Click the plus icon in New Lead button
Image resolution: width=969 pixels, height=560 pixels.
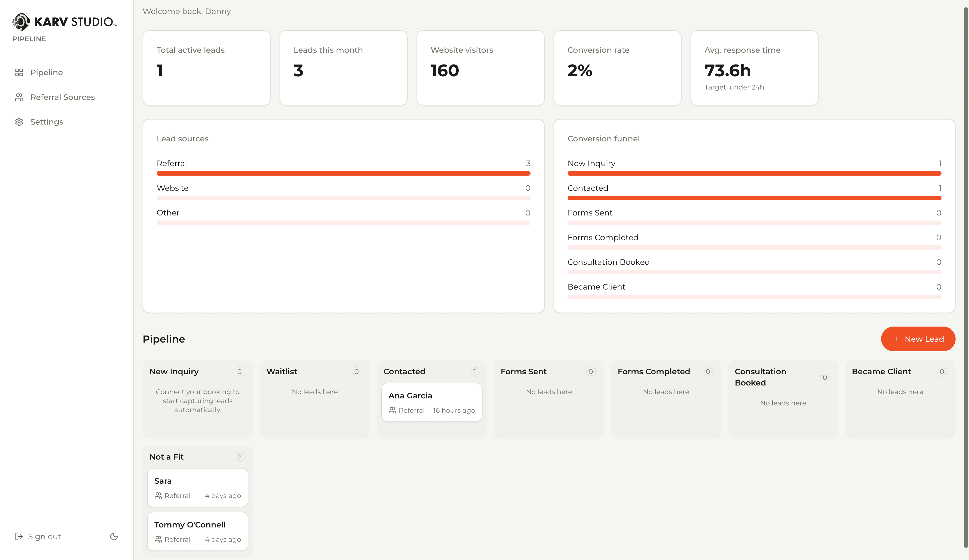[897, 339]
